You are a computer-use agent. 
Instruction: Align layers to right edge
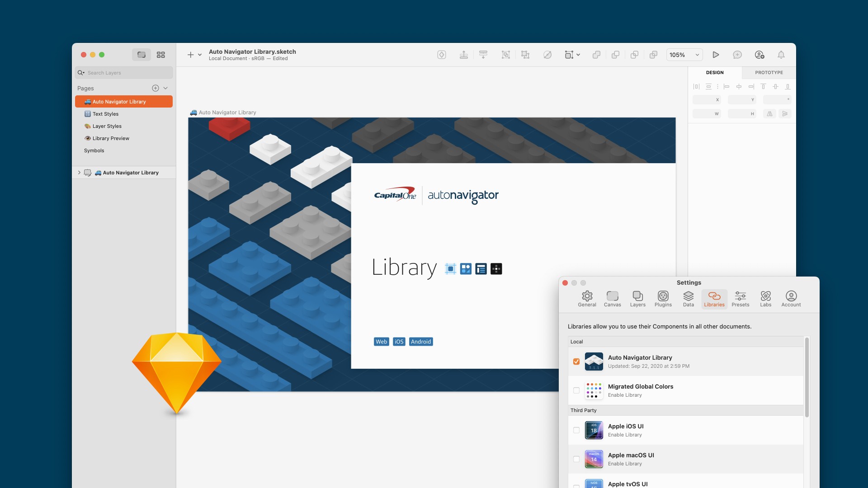click(x=751, y=86)
